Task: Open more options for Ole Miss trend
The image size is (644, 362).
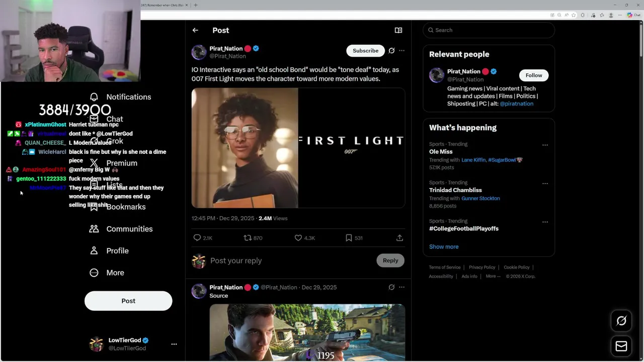Action: coord(545,145)
